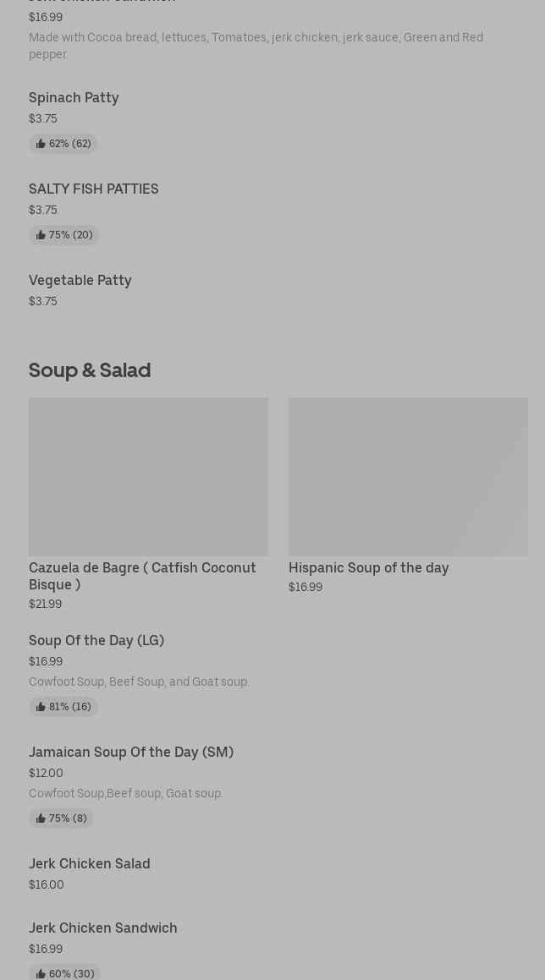
Task: Open Soup Of the Day (LG) item
Action: pyautogui.click(x=96, y=641)
